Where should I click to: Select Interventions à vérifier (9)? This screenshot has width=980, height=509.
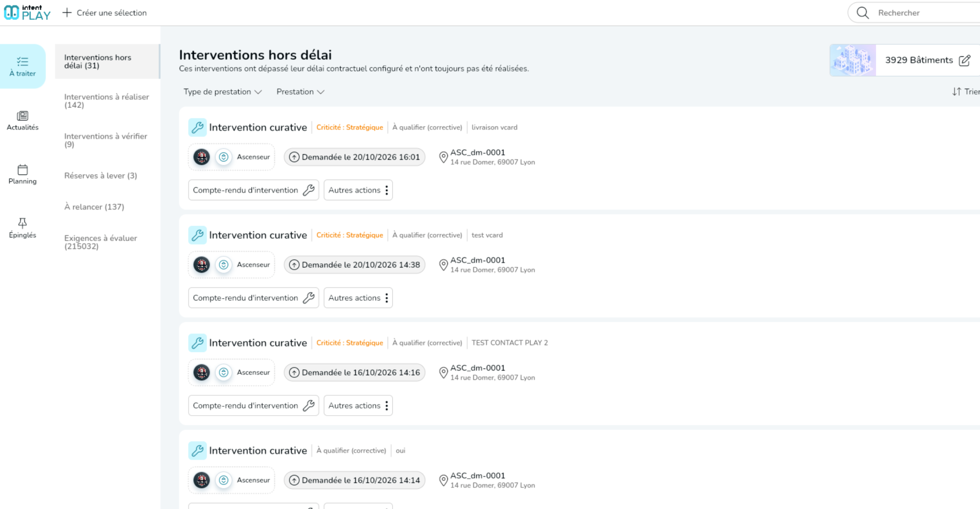point(108,140)
